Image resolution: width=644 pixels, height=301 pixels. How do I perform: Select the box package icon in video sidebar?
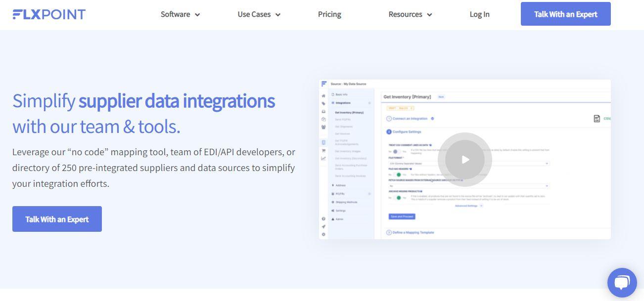pos(323,119)
